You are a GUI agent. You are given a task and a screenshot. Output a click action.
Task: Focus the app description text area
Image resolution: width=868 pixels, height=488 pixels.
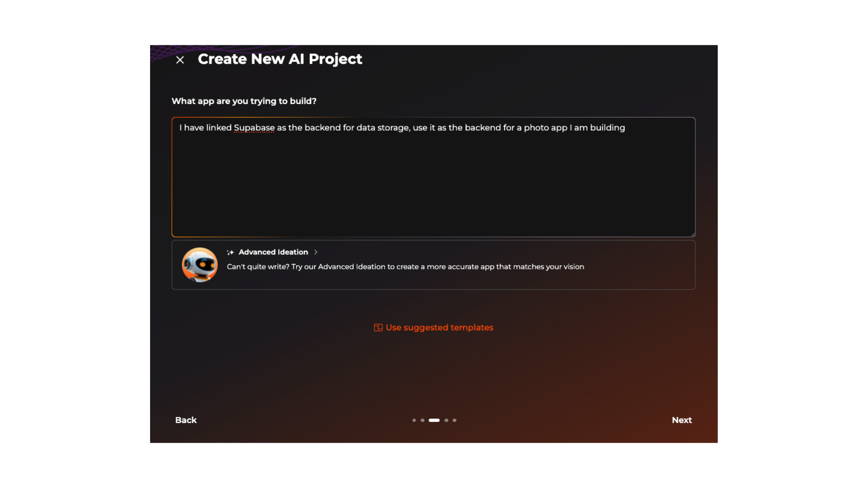(x=433, y=181)
